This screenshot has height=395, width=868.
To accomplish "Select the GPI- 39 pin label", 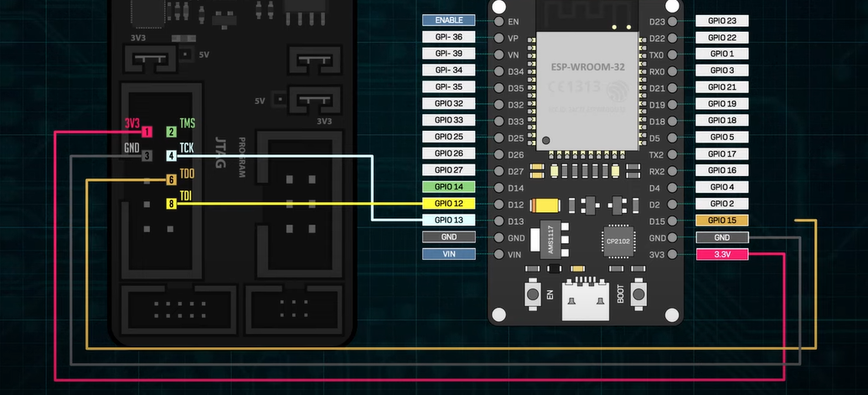I will (x=449, y=54).
